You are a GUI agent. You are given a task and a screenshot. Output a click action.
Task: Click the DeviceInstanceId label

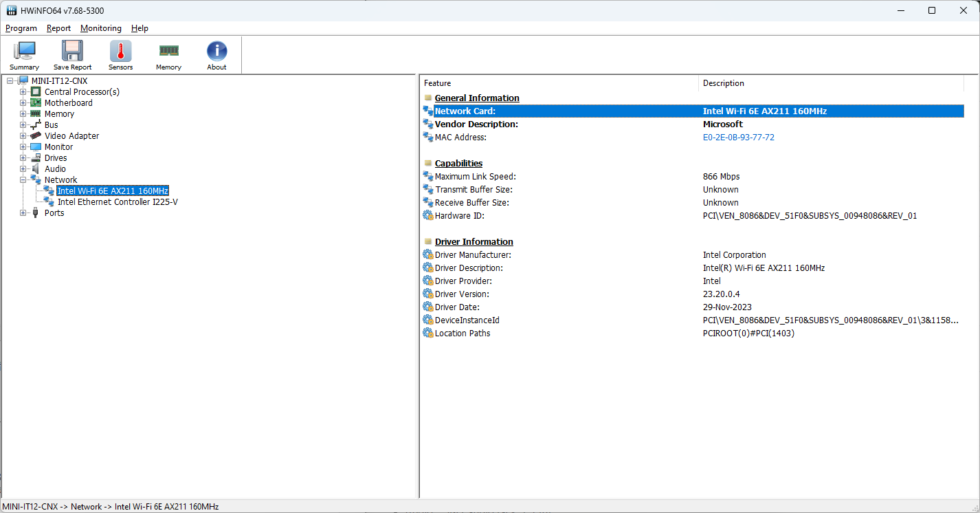467,320
